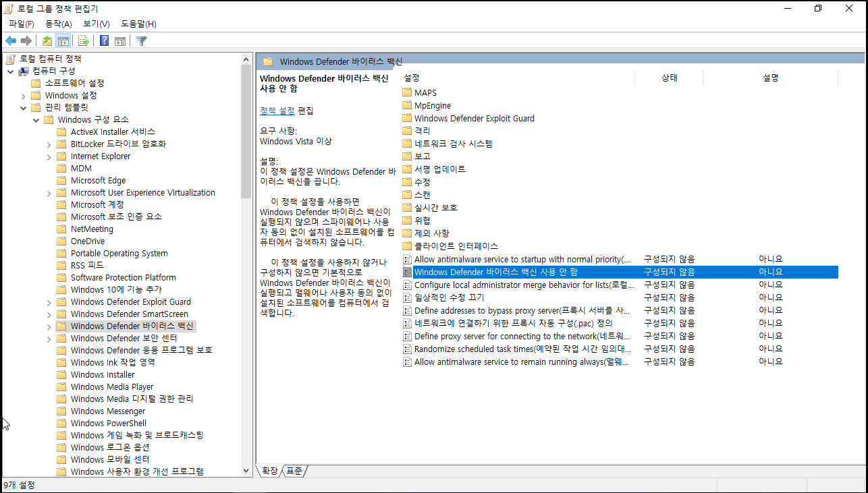Collapse the 관리 템플릿 tree node
The height and width of the screenshot is (493, 868).
point(23,107)
